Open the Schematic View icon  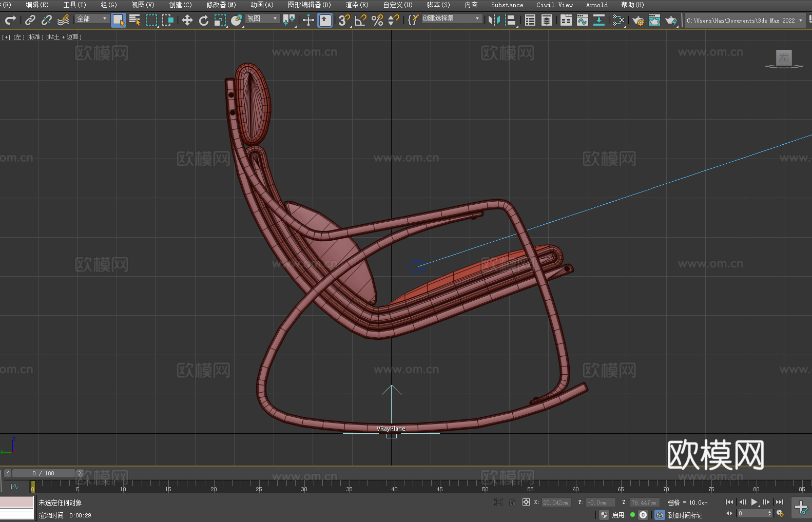(599, 20)
